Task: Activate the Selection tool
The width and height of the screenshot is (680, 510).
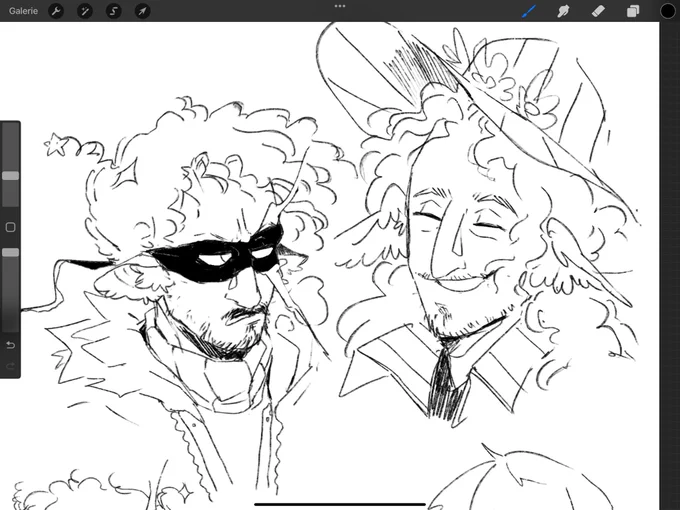Action: (114, 11)
